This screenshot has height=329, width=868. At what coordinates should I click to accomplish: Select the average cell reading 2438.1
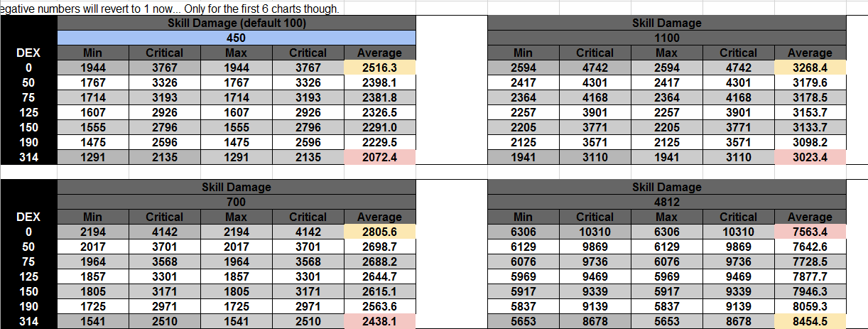click(379, 321)
